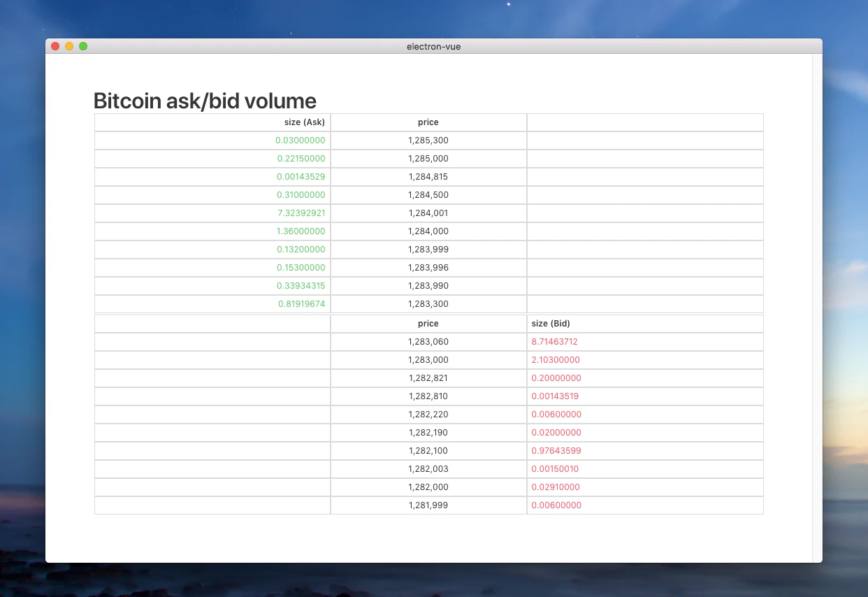Click the price cell 1,282,821
This screenshot has height=597, width=868.
428,378
